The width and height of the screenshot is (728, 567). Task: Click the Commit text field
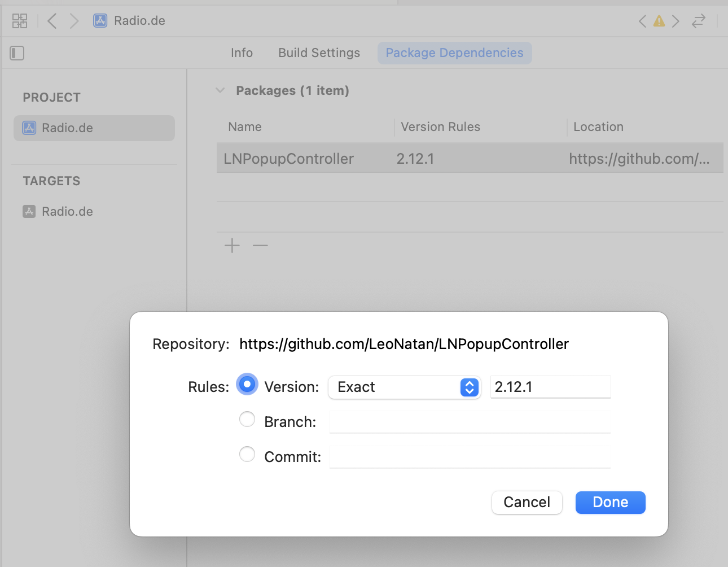pyautogui.click(x=470, y=457)
